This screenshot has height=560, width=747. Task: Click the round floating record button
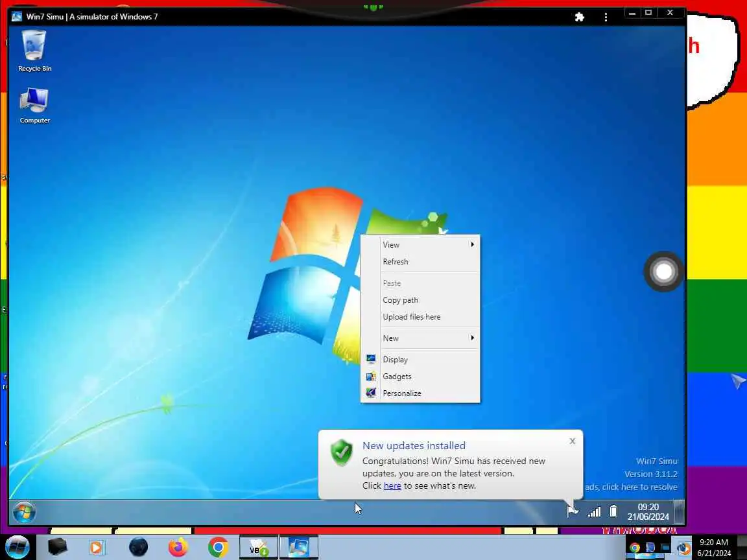coord(663,272)
